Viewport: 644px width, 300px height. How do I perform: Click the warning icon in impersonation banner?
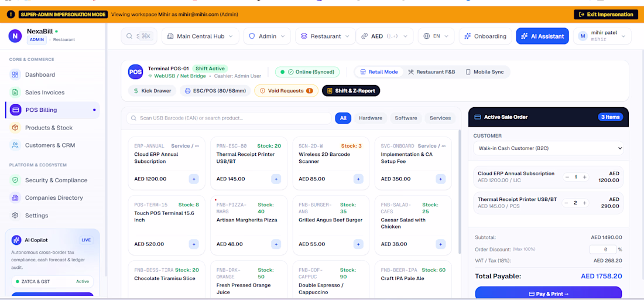click(x=11, y=15)
